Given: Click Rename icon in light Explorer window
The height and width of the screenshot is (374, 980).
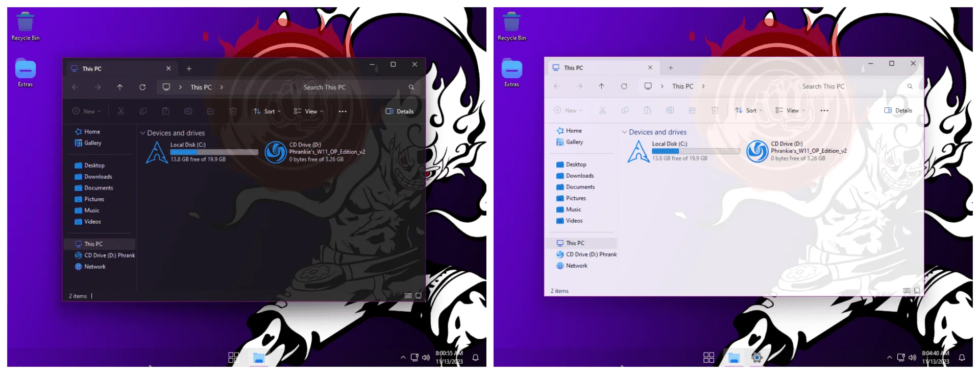Looking at the screenshot, I should tap(670, 110).
